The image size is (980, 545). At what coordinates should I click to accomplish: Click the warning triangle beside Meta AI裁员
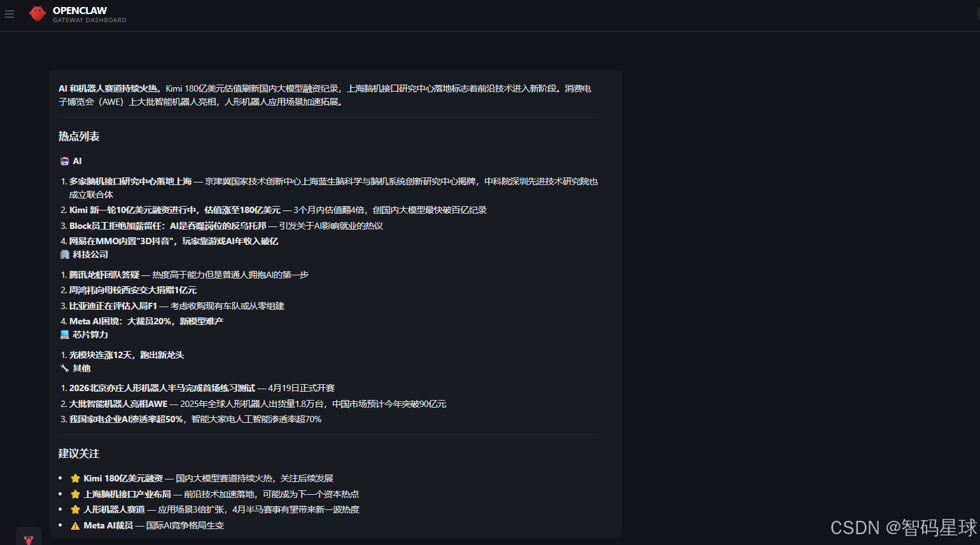[75, 525]
